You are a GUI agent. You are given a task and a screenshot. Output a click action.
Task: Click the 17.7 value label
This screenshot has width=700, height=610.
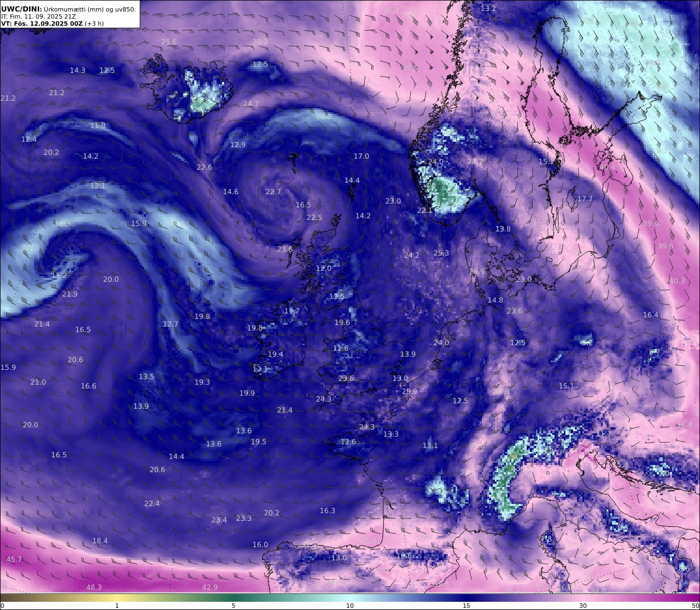tap(585, 199)
